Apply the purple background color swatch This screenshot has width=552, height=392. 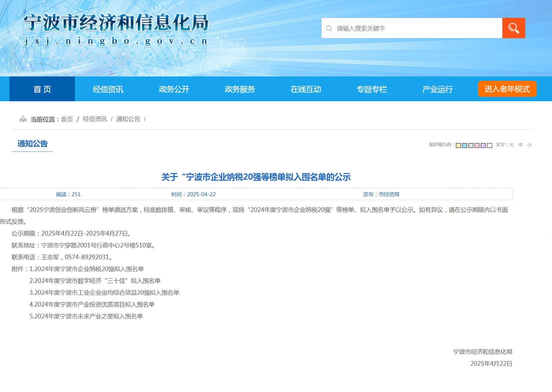point(483,146)
